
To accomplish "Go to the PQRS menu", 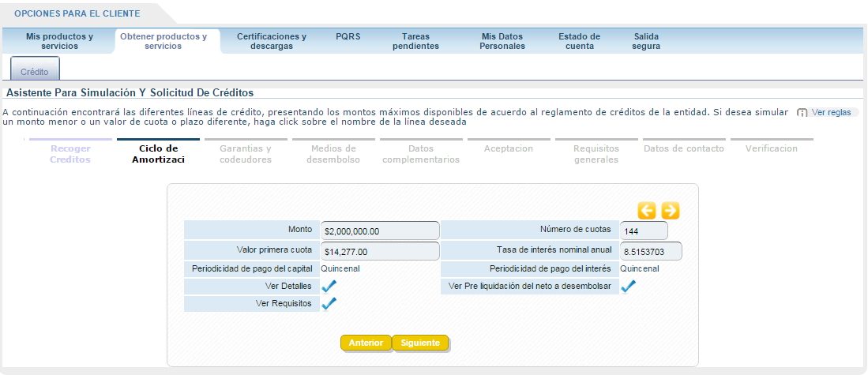I will pos(348,36).
